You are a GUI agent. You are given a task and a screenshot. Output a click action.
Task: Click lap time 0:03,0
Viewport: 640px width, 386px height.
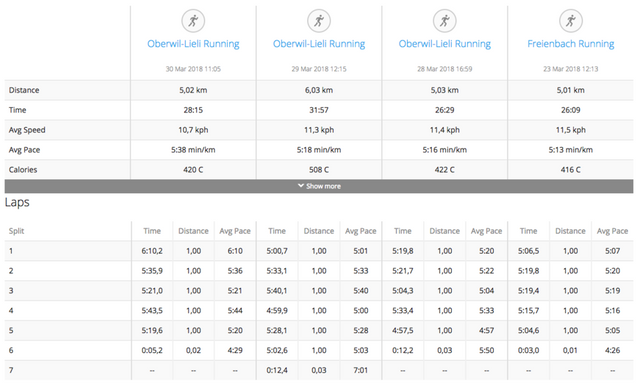529,351
